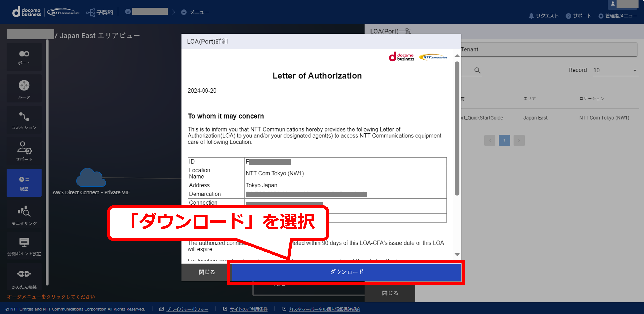This screenshot has height=314, width=644.
Task: Click the ダウンロード button
Action: tap(347, 272)
